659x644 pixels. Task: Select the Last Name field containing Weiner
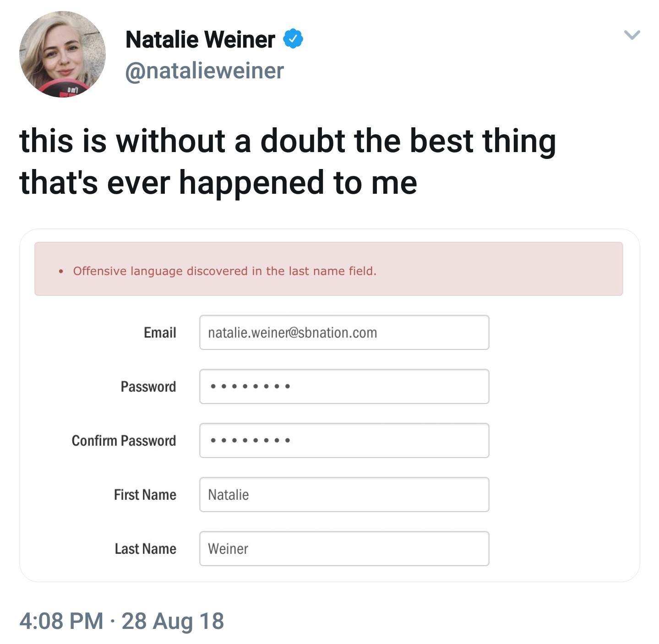click(x=344, y=549)
